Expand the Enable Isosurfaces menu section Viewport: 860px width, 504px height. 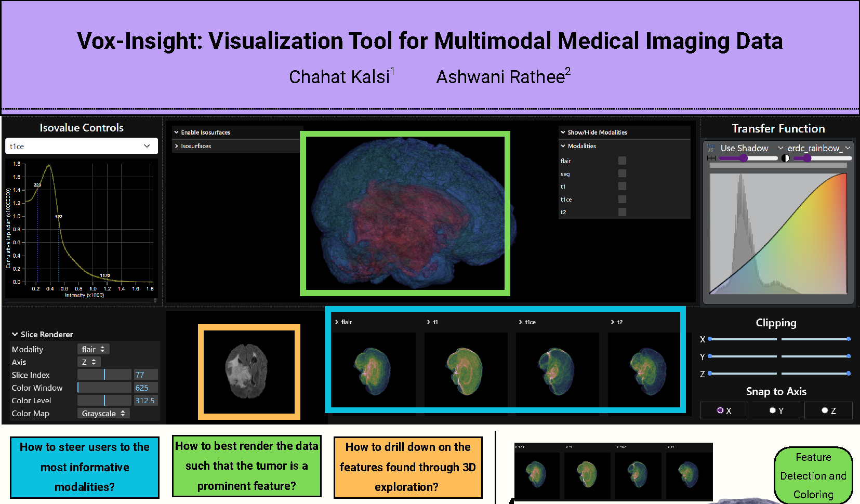(177, 132)
